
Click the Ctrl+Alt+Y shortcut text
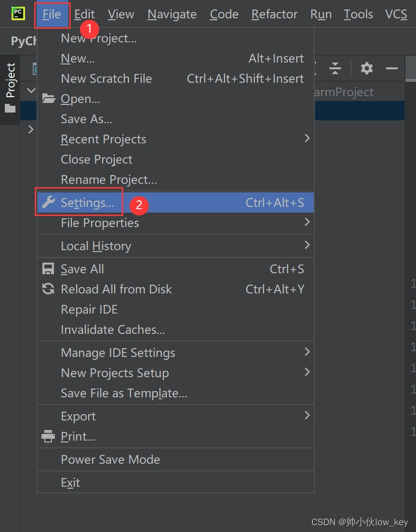pos(275,289)
